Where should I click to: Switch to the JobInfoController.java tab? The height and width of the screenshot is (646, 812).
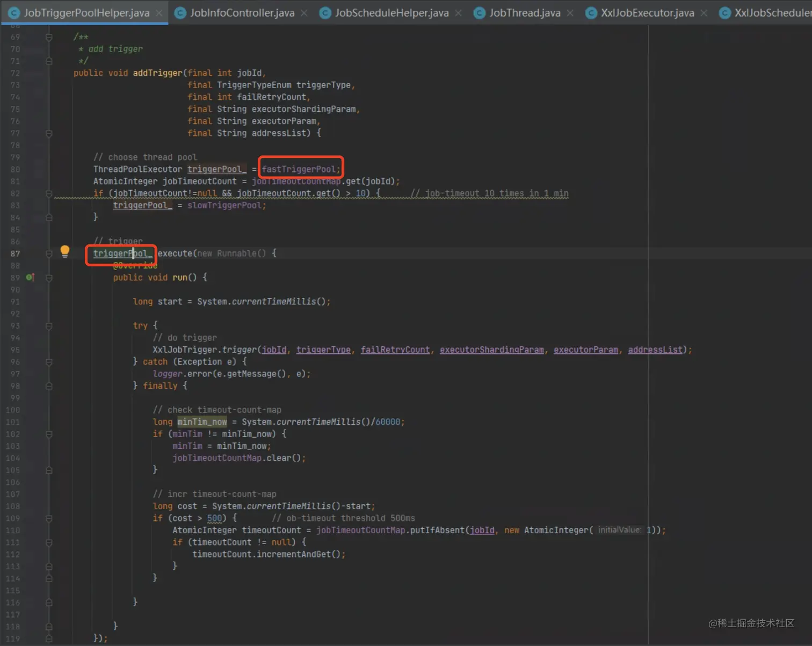point(242,13)
